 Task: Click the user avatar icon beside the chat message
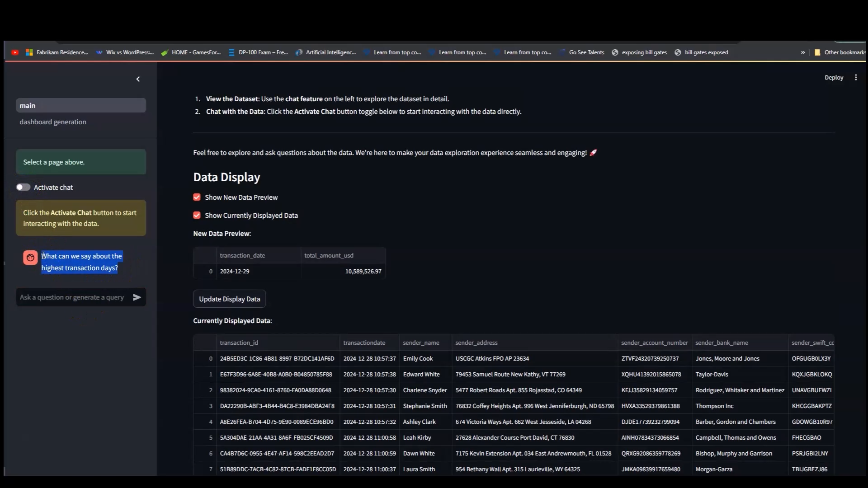(x=30, y=258)
